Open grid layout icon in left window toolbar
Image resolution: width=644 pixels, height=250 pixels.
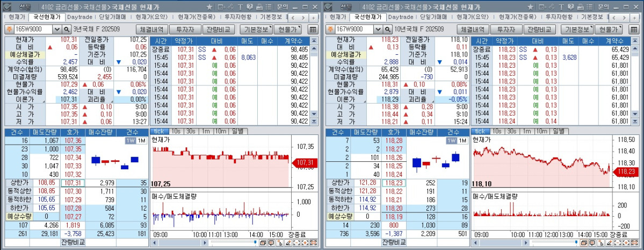313,30
